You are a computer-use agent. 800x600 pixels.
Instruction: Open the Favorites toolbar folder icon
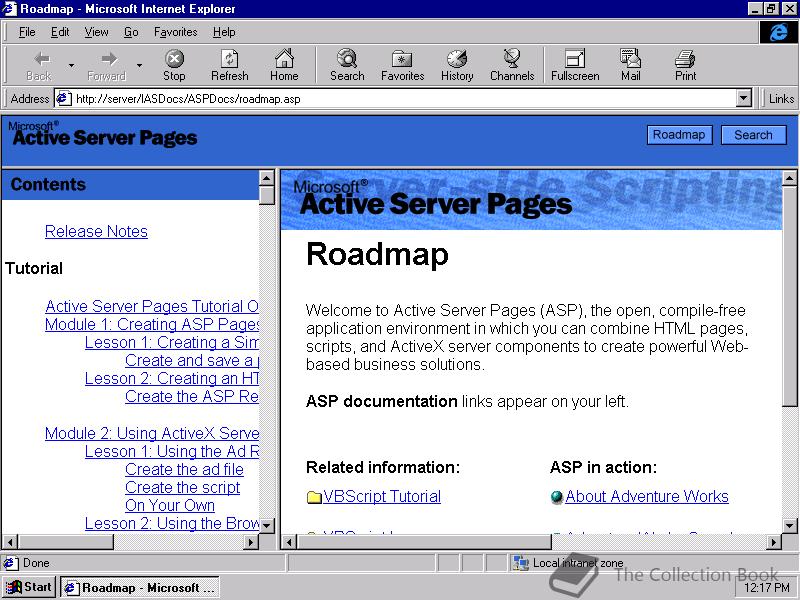click(x=402, y=59)
